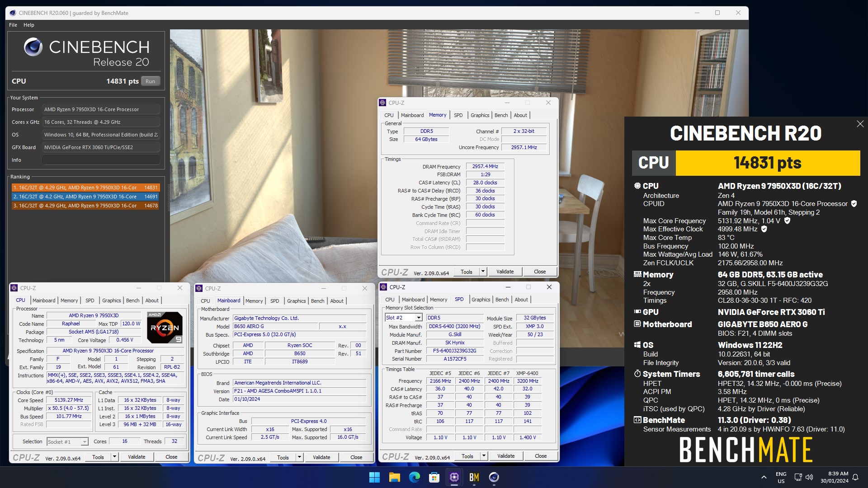Screen dimensions: 868x488
Task: Click ENG US language indicator
Action: [x=781, y=477]
